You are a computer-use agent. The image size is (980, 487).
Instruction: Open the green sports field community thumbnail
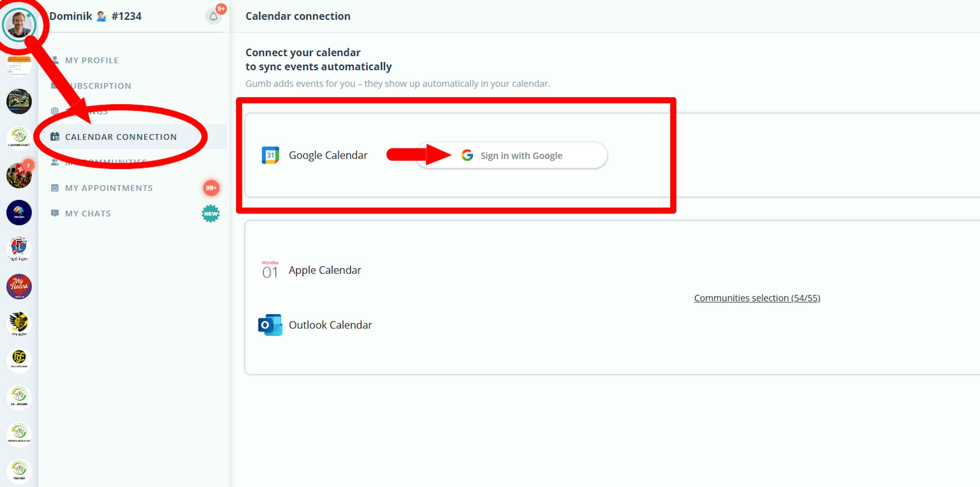point(19,101)
